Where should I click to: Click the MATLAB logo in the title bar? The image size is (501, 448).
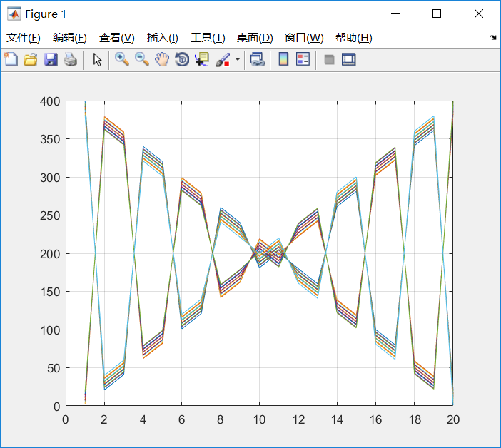pyautogui.click(x=14, y=14)
